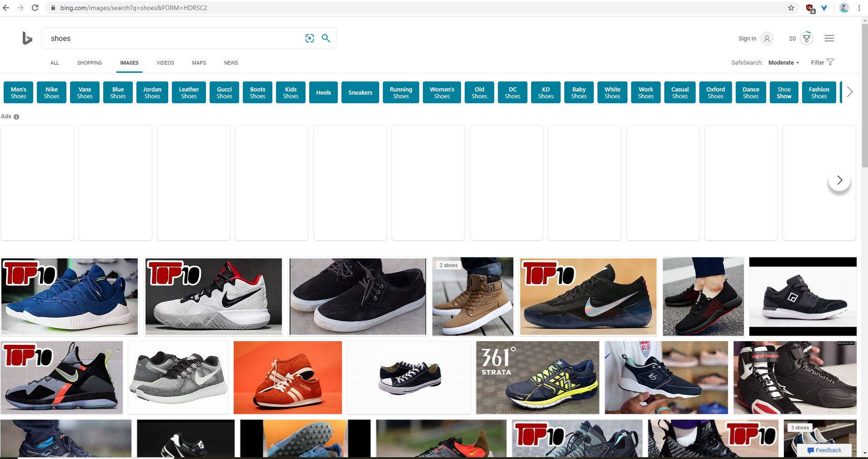This screenshot has width=868, height=459.
Task: Open the NEWS tab
Action: [x=231, y=63]
